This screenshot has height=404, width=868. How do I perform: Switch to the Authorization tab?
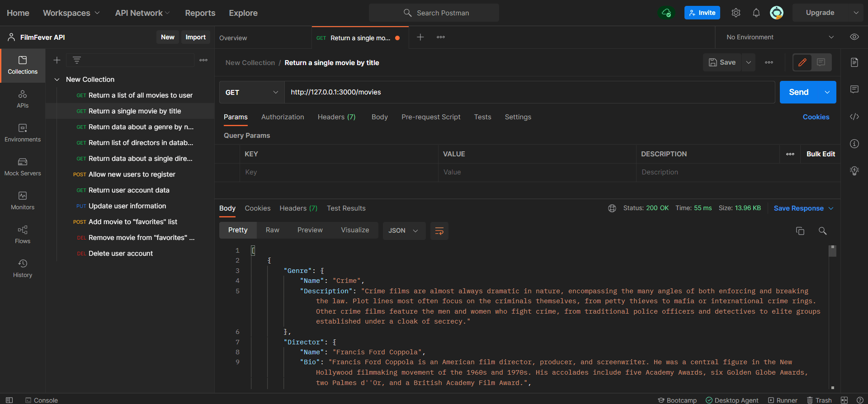pyautogui.click(x=283, y=117)
